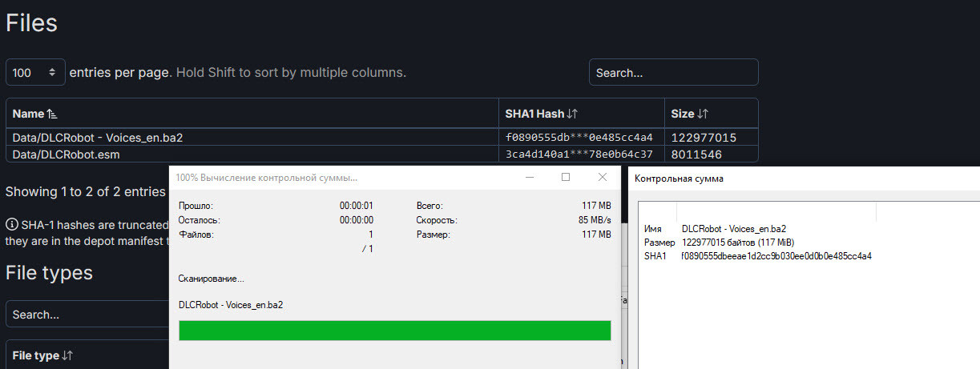This screenshot has height=369, width=980.
Task: Select the Data/DLCRobot.esm file name
Action: [x=66, y=154]
